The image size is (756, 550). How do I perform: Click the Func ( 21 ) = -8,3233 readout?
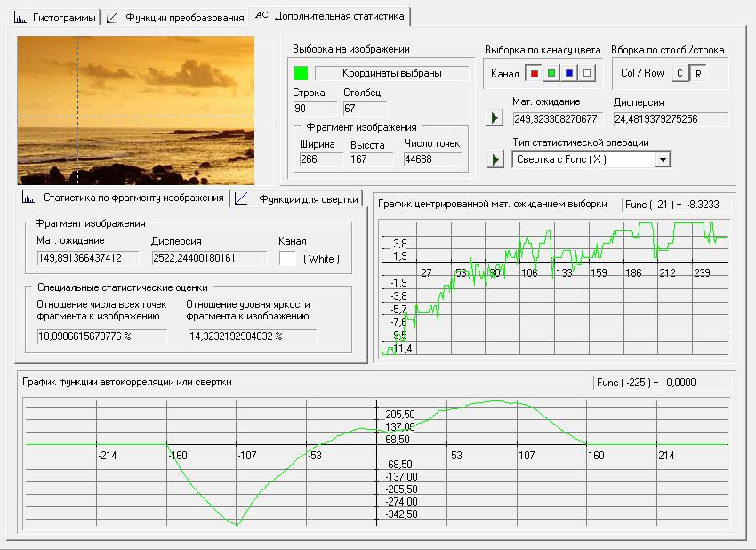676,205
